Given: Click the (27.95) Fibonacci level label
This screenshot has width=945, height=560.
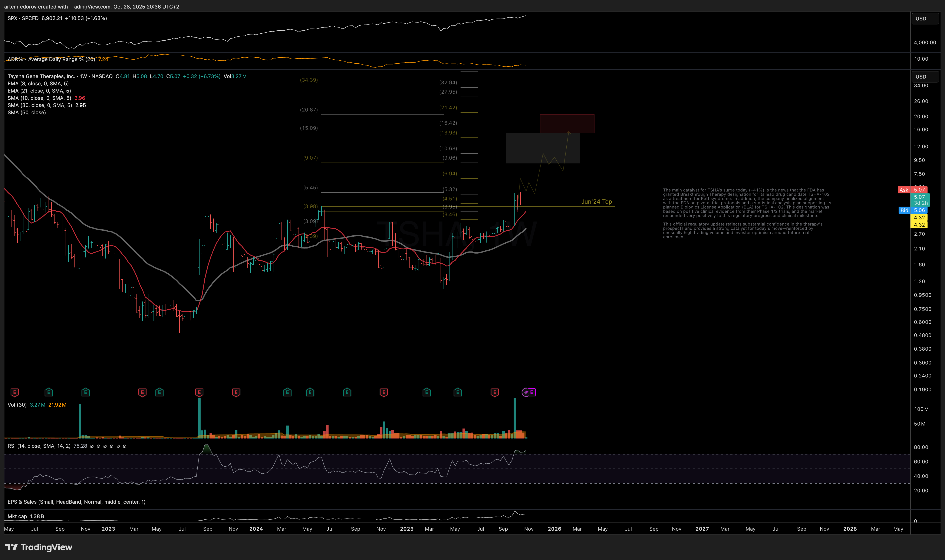Looking at the screenshot, I should click(448, 92).
